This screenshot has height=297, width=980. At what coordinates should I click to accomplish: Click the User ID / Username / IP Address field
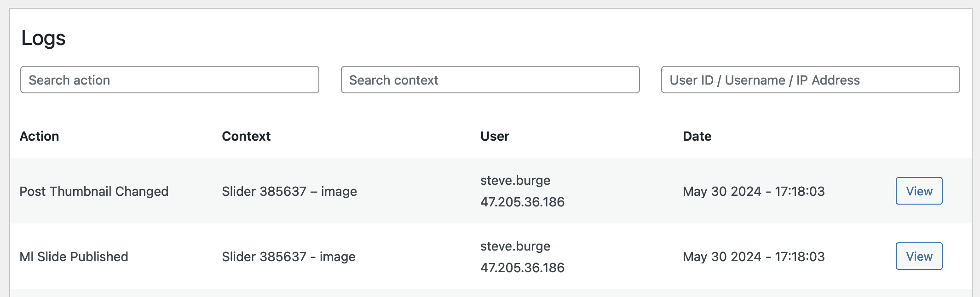[810, 80]
